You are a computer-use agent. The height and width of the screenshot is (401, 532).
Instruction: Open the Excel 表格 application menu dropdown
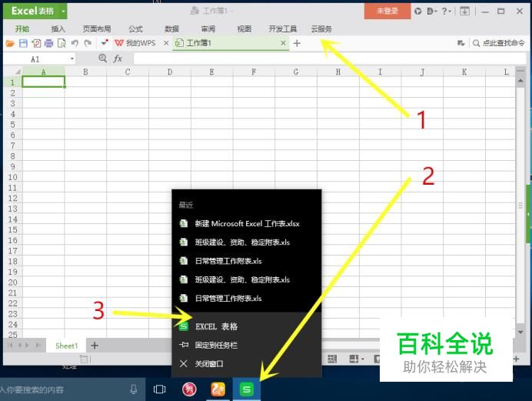[x=63, y=11]
